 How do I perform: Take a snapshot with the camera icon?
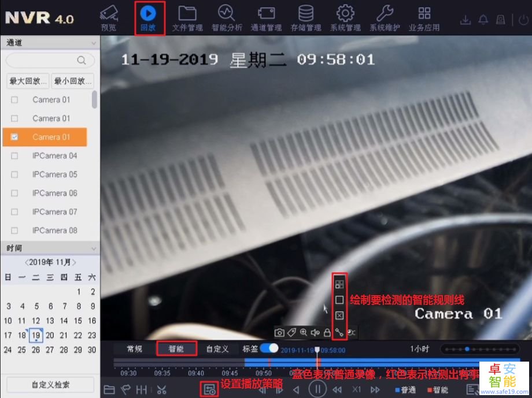coord(280,332)
